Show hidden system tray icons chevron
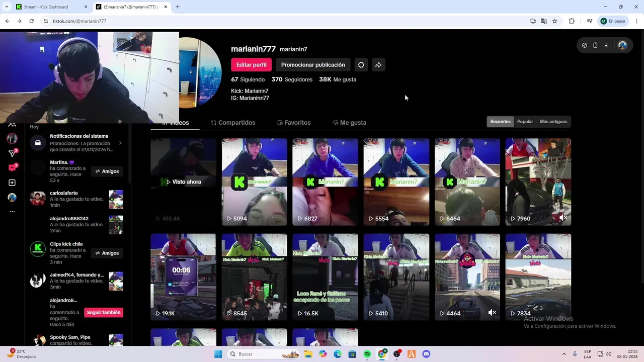 563,354
